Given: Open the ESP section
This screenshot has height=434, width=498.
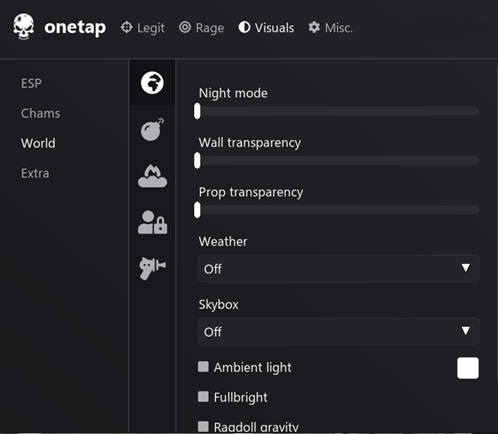Looking at the screenshot, I should [x=31, y=83].
